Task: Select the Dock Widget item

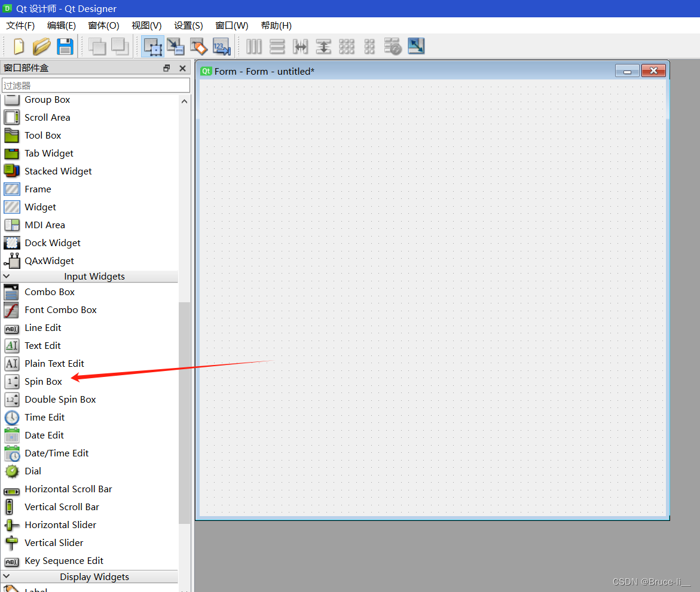Action: click(90, 243)
